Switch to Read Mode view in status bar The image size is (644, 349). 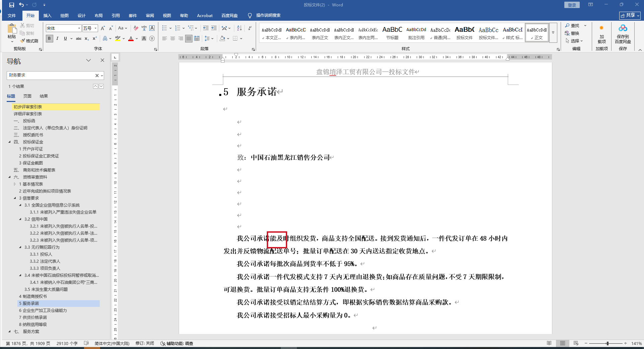point(549,343)
